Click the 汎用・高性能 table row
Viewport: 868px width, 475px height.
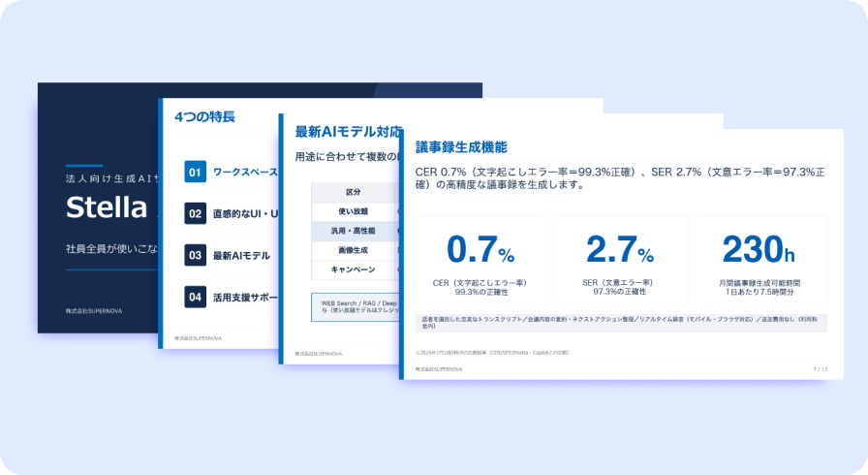354,231
